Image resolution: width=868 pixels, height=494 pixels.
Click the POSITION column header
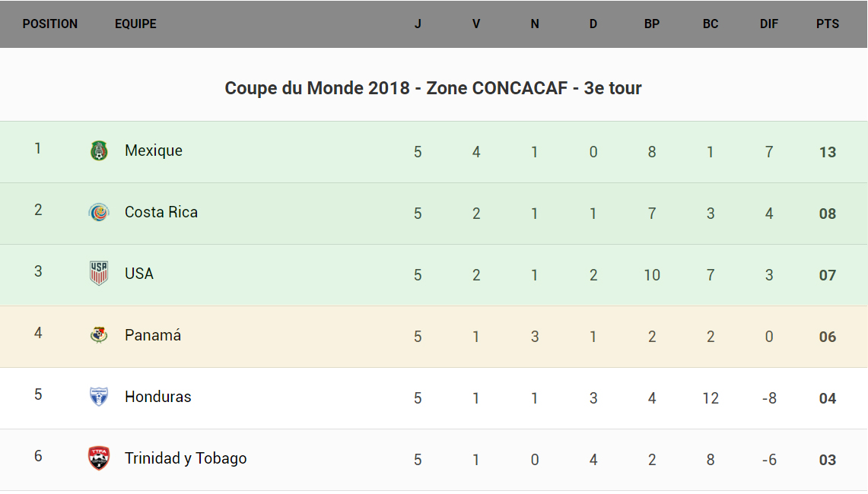click(50, 24)
